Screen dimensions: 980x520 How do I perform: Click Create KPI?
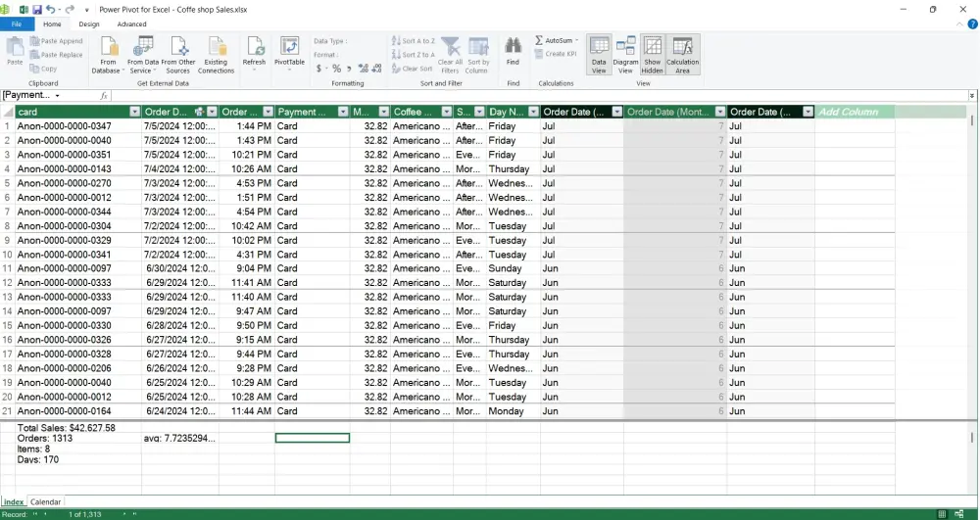click(556, 54)
